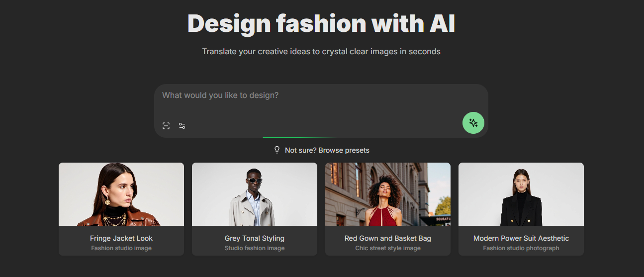This screenshot has height=277, width=644.
Task: Click the "Chic street style image" caption
Action: coord(388,248)
